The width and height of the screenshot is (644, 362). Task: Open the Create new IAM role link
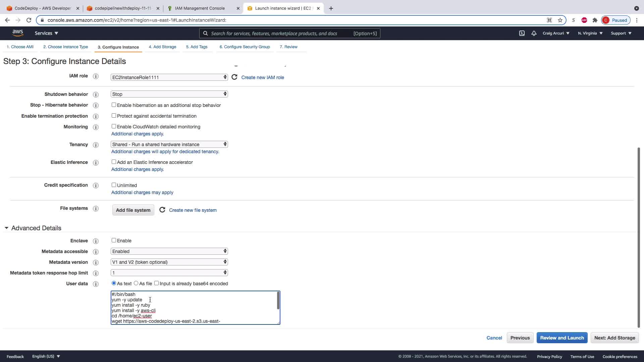[x=262, y=77]
